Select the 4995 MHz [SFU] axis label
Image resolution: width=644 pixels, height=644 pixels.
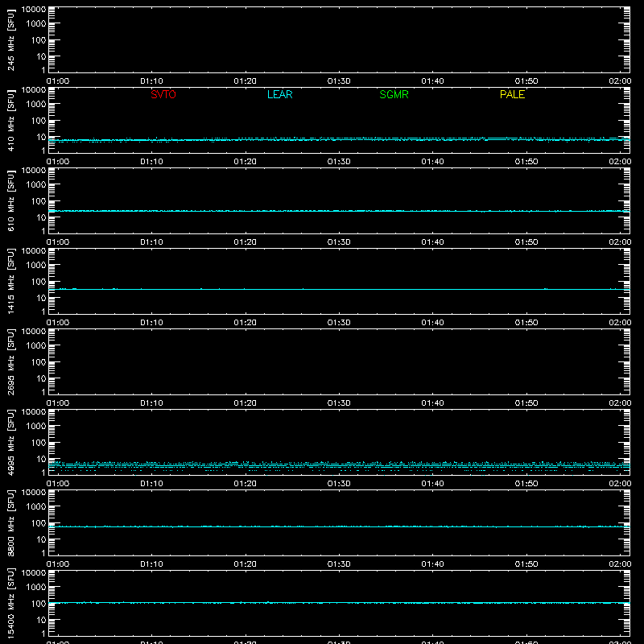click(10, 442)
